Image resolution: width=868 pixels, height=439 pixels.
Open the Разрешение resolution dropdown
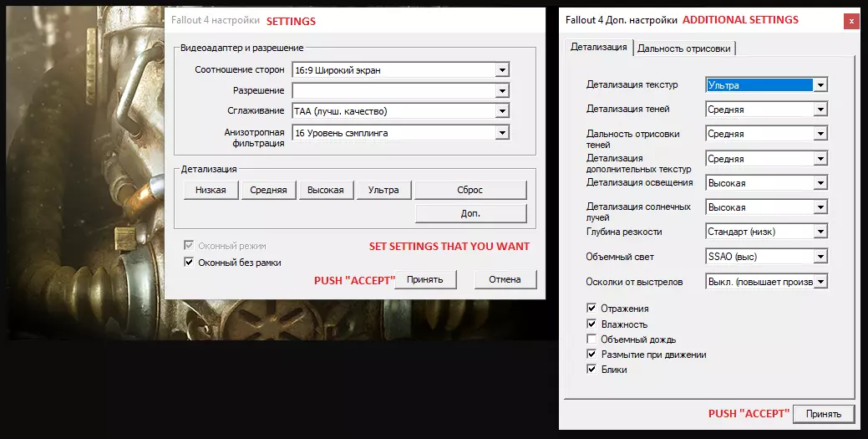pyautogui.click(x=400, y=90)
